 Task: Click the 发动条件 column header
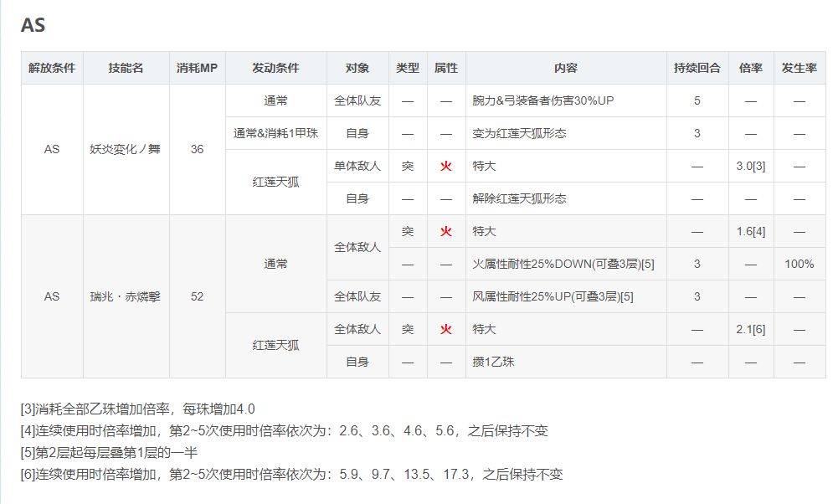(x=275, y=68)
